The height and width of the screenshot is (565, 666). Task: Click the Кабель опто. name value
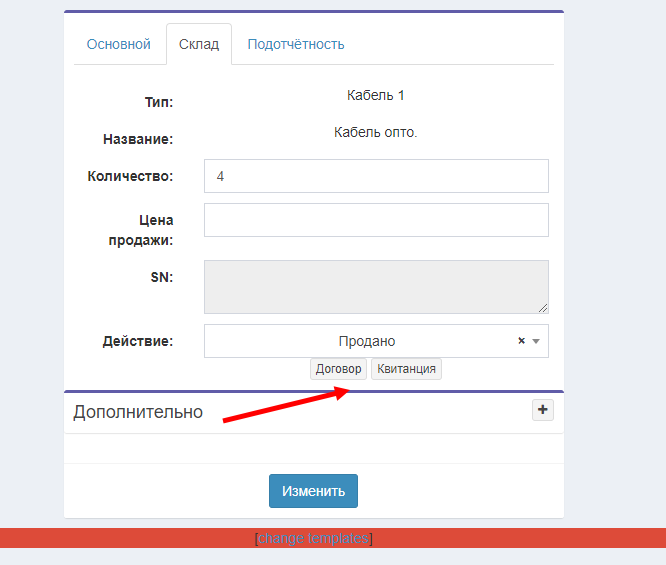[375, 132]
